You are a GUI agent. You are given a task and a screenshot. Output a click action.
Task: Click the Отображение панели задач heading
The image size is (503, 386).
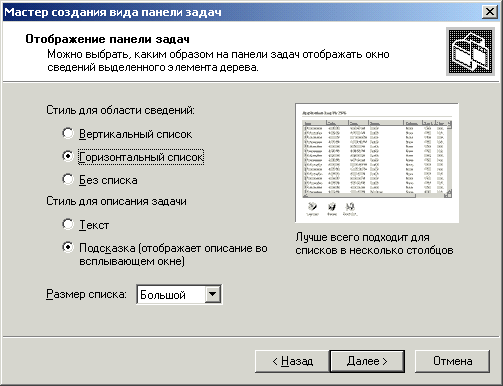coord(107,39)
